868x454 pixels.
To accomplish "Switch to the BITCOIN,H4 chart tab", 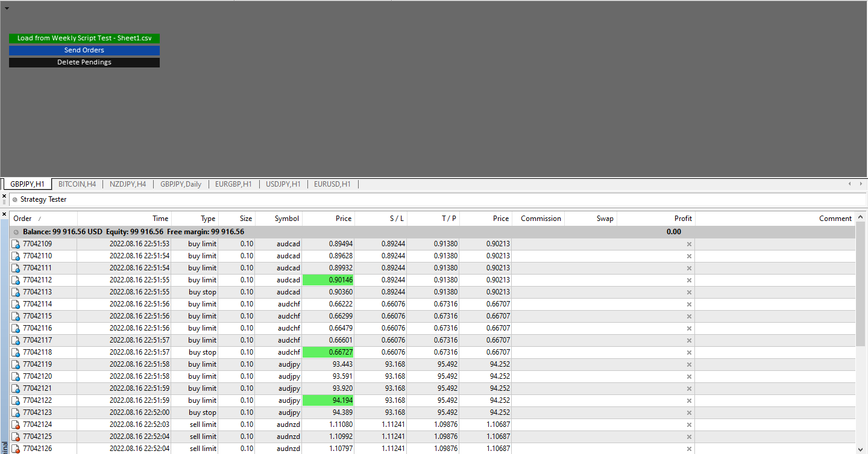I will point(77,184).
